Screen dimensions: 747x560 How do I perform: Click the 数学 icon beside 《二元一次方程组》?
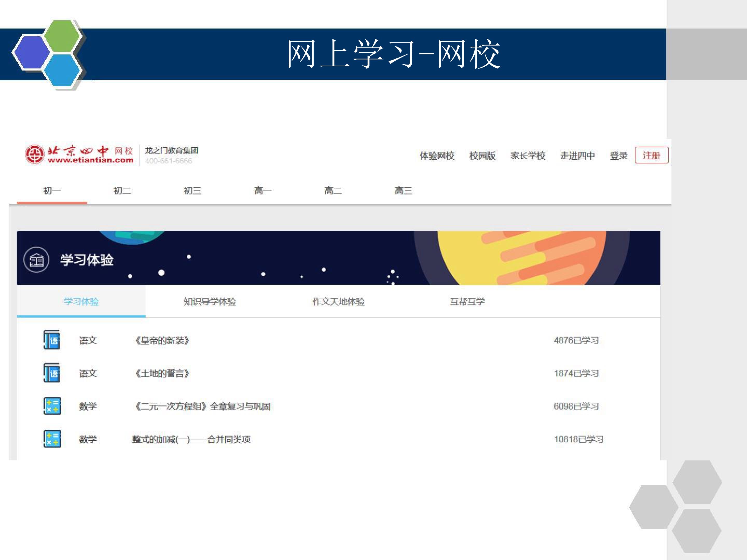52,406
